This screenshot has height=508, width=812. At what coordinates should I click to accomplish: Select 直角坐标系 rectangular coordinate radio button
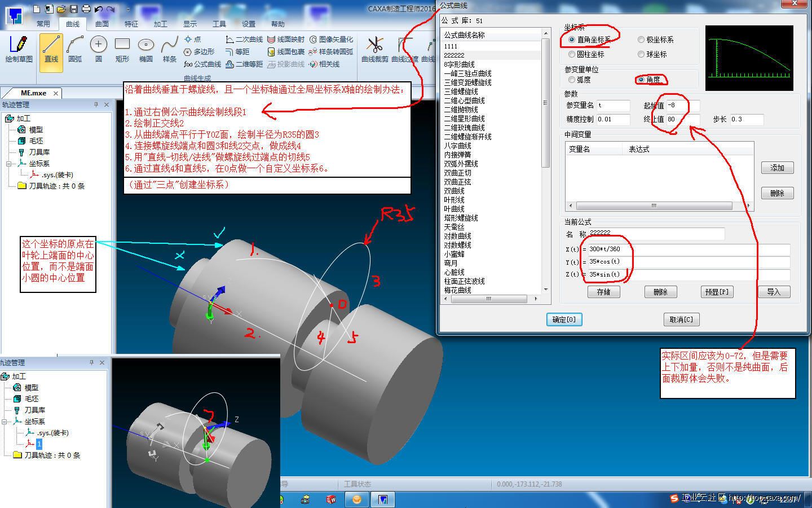[572, 40]
